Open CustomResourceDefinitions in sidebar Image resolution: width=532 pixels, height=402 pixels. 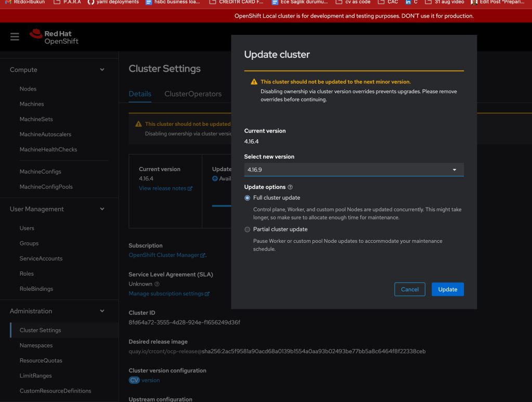pyautogui.click(x=55, y=391)
